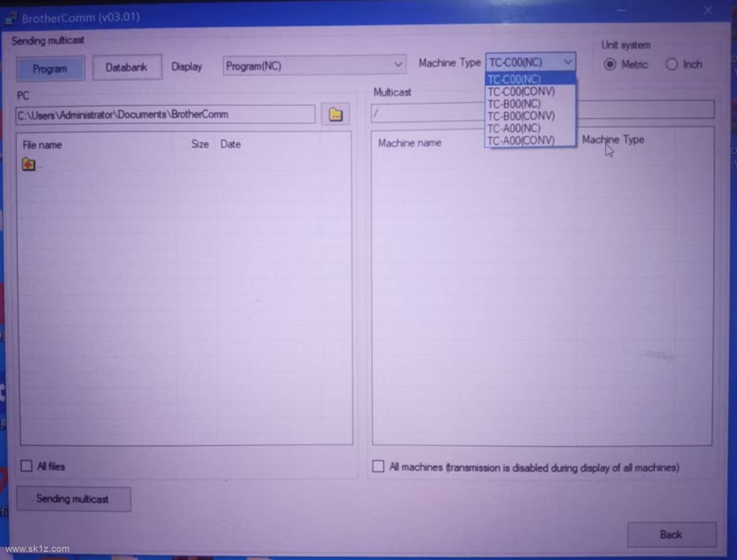Screen dimensions: 737x560
Task: Select the Metric unit system
Action: coord(625,64)
